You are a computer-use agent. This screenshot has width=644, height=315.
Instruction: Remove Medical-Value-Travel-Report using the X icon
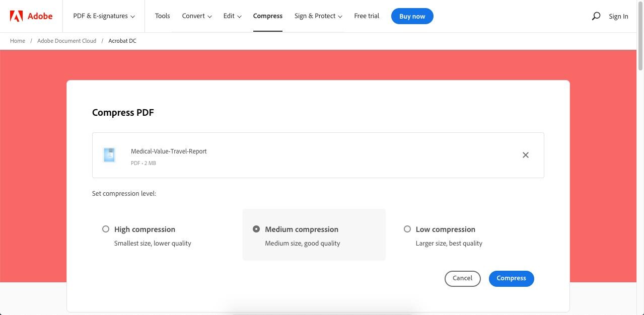pyautogui.click(x=525, y=155)
